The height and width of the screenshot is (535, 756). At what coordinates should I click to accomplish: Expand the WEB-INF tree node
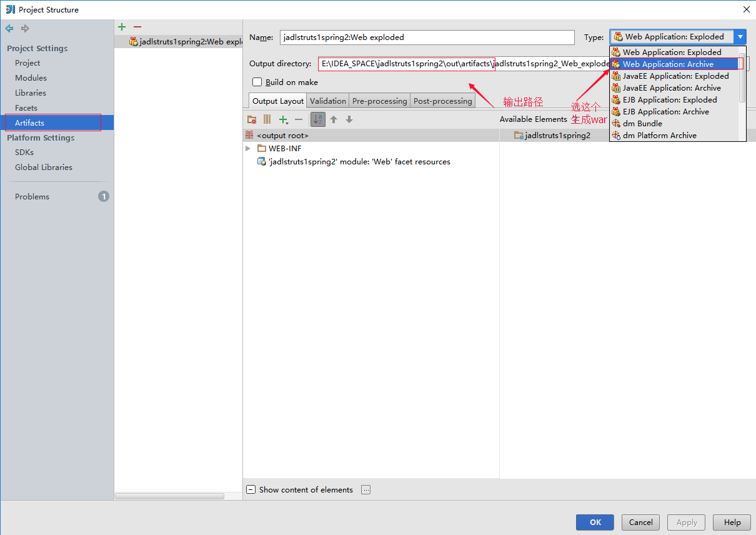pos(248,149)
